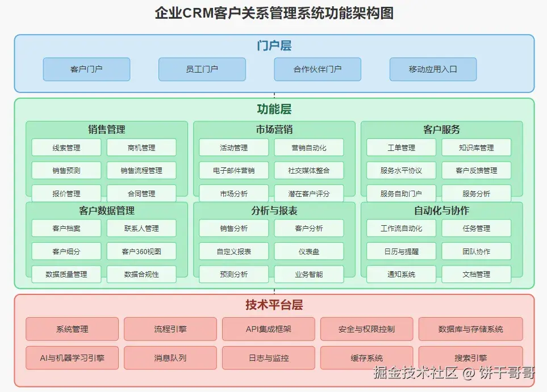Click the 市场营销 group title

click(274, 129)
